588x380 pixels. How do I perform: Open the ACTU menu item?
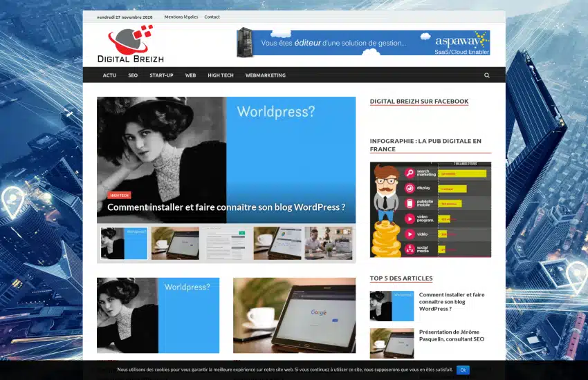pyautogui.click(x=109, y=75)
